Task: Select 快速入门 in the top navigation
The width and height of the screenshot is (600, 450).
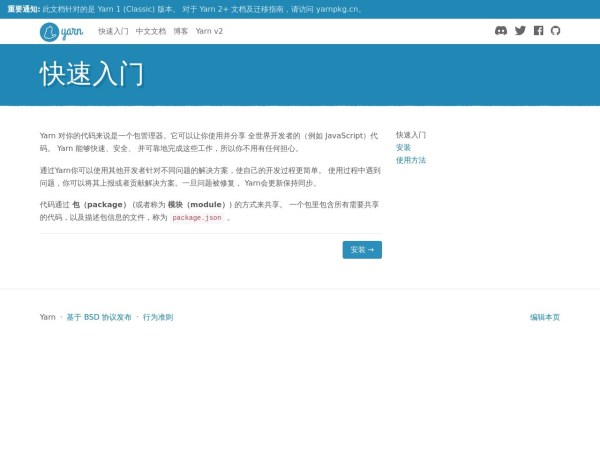Action: [113, 32]
